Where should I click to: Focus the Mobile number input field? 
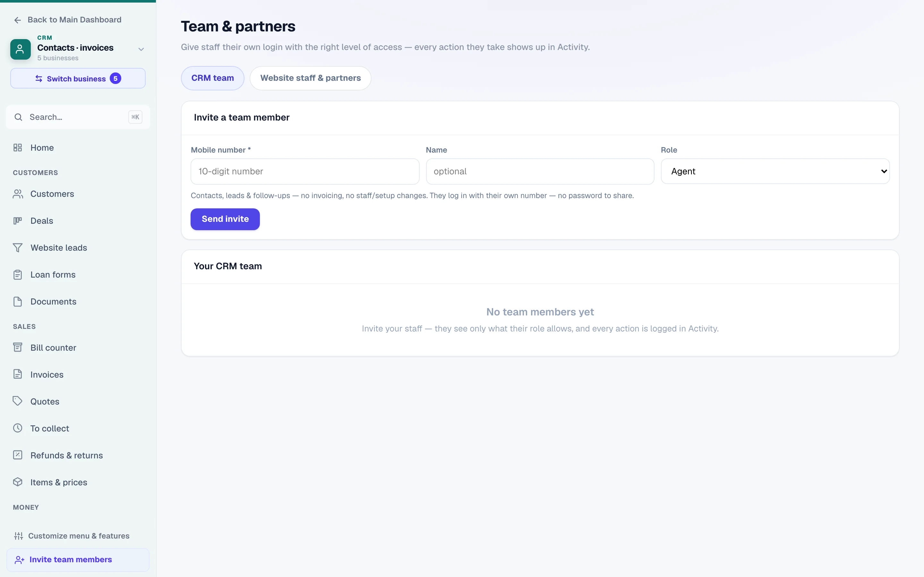305,171
